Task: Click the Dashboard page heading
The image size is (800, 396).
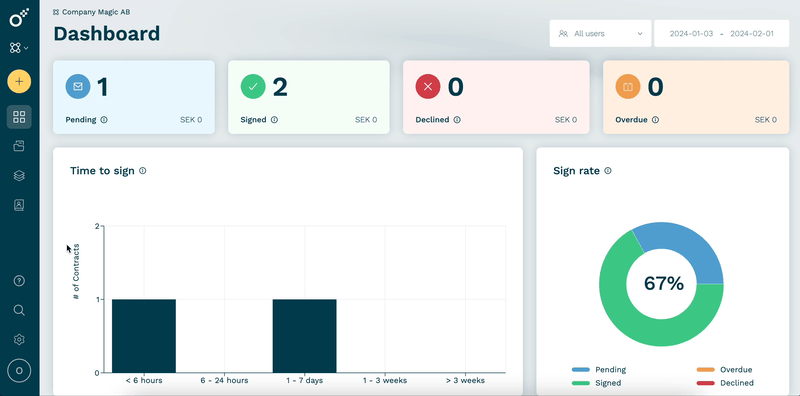Action: tap(107, 34)
